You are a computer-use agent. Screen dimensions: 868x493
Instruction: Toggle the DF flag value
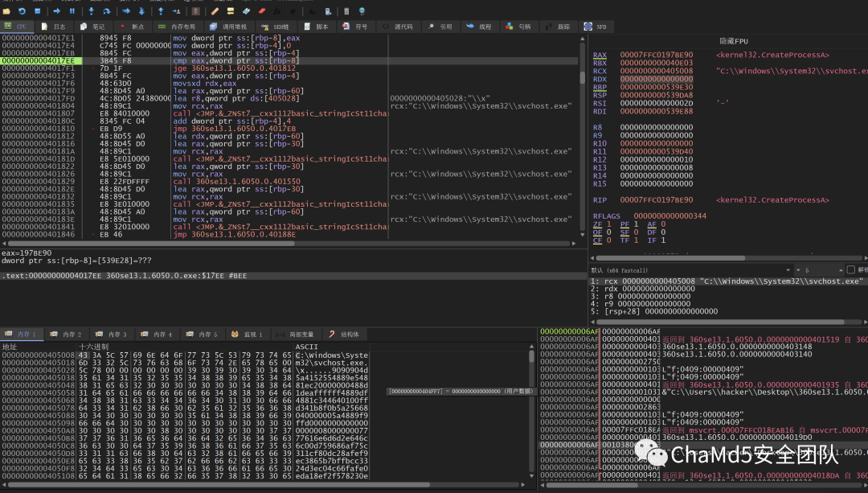(663, 232)
